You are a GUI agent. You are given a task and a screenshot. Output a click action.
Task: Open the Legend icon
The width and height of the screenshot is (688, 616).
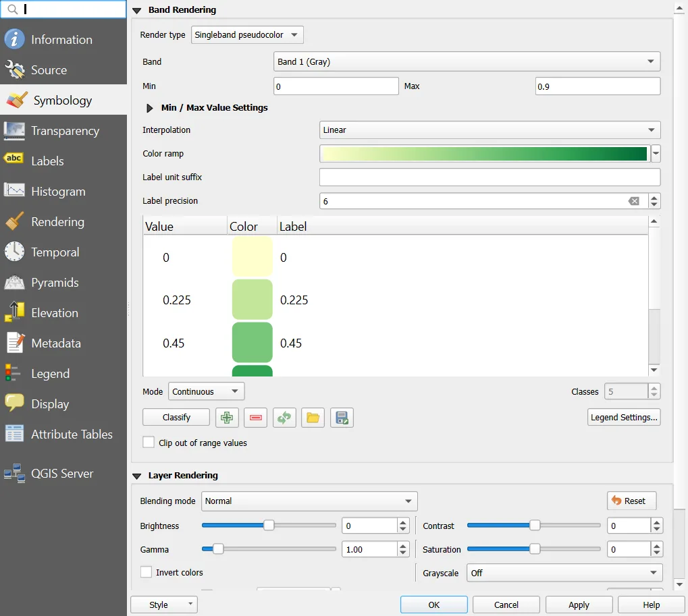(13, 373)
